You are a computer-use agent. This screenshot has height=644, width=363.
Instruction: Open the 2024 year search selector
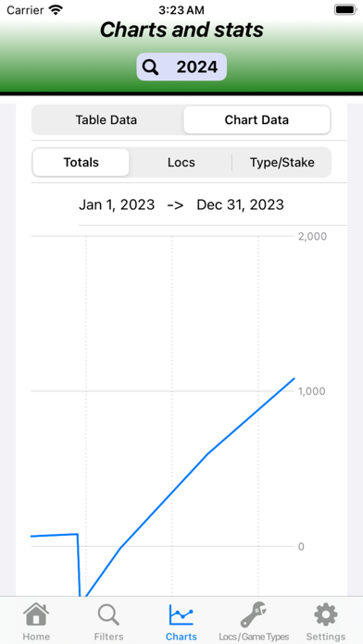pyautogui.click(x=181, y=67)
